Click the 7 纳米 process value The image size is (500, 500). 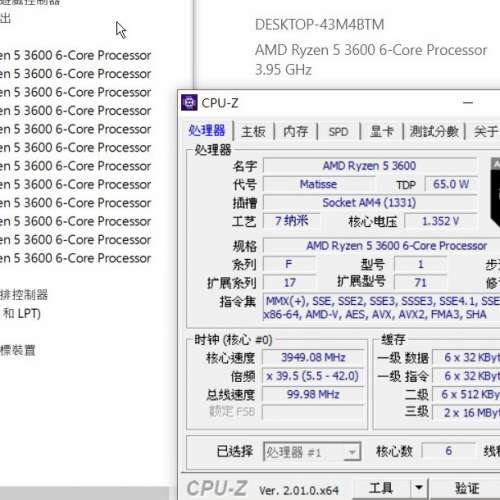click(x=291, y=221)
